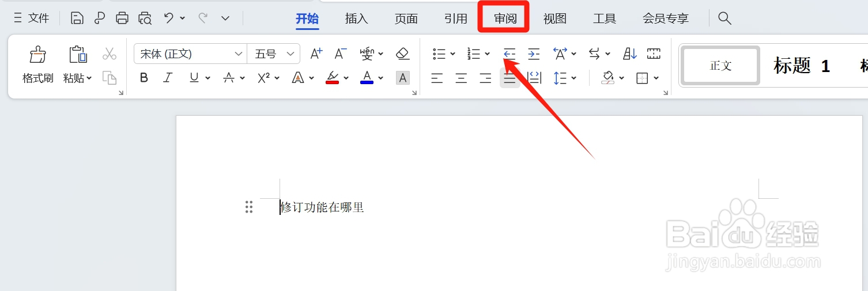Click the 粘贴 paste button
868x291 pixels.
(77, 65)
